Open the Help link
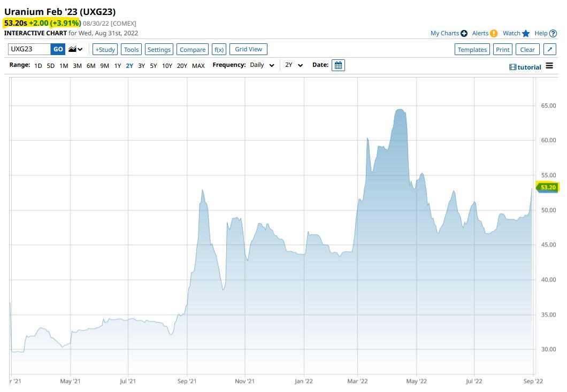The image size is (567, 392). (x=541, y=33)
